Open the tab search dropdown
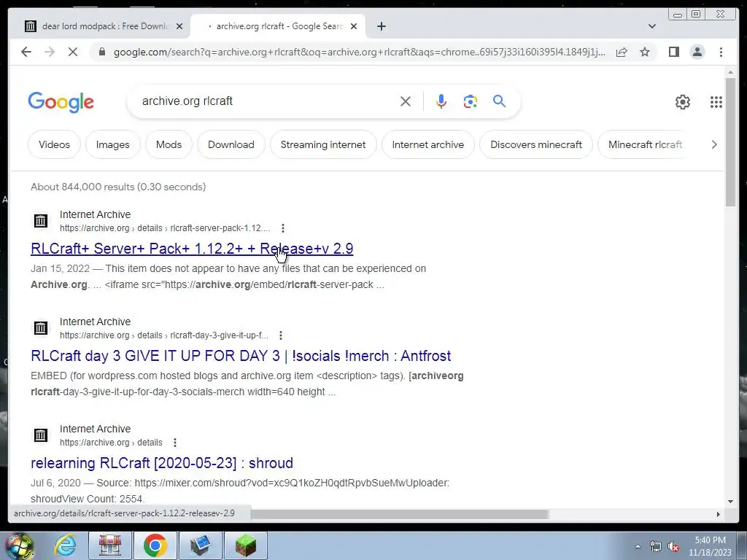Viewport: 747px width, 560px height. (x=652, y=26)
